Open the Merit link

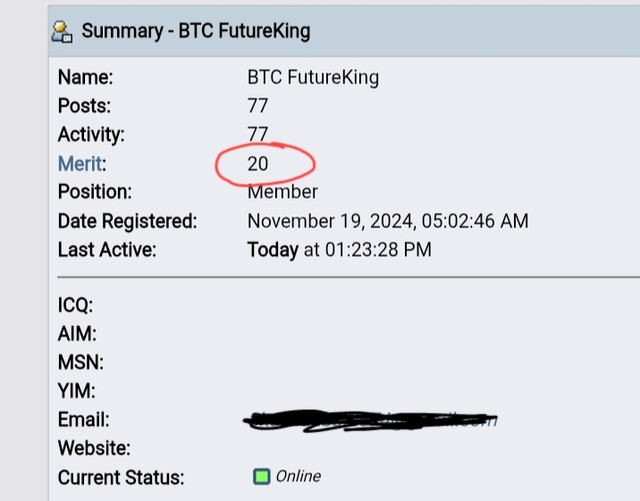coord(80,164)
